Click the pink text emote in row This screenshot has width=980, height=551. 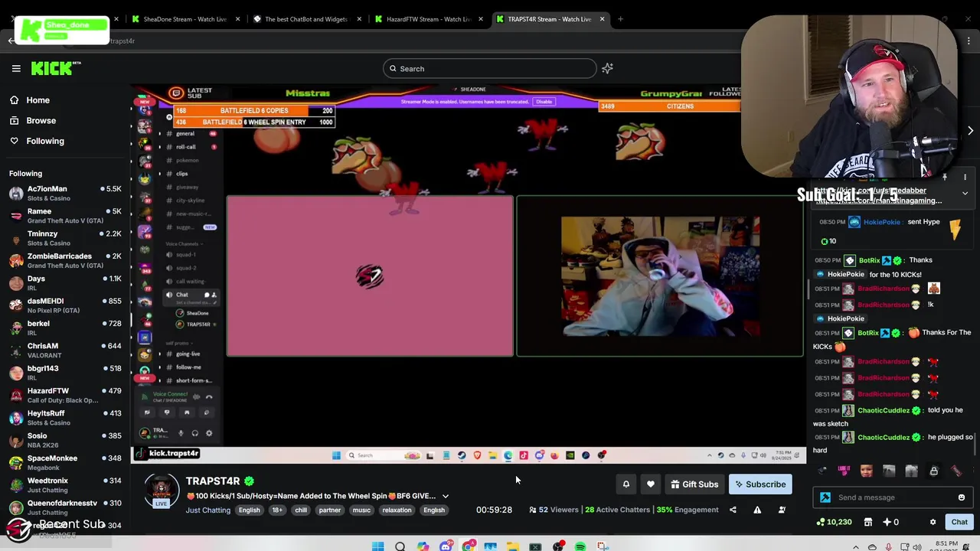[844, 471]
